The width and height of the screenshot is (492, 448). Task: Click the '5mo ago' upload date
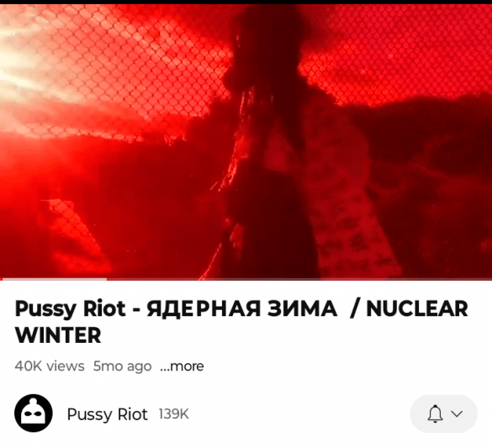coord(123,366)
